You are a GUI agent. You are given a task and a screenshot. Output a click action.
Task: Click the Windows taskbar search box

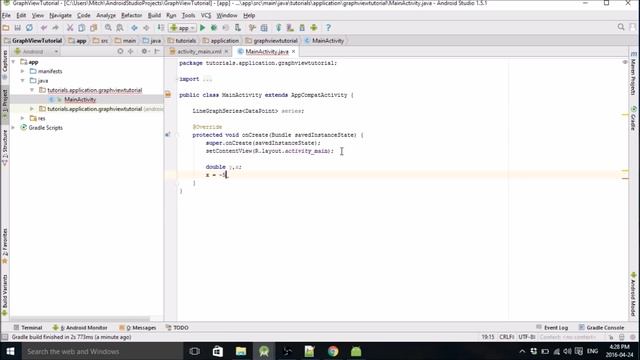click(102, 351)
